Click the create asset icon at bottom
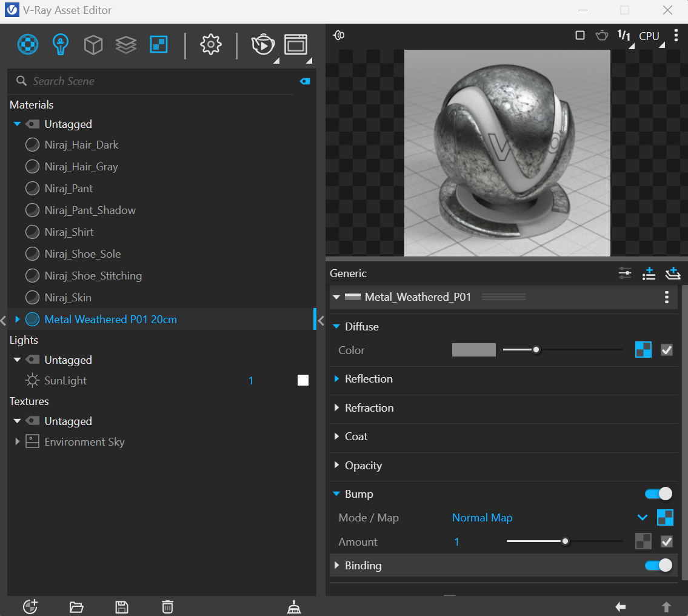 point(30,607)
